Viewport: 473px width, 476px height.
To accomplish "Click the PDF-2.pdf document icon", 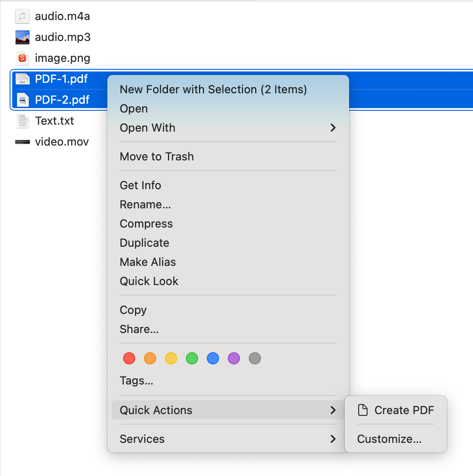I will pyautogui.click(x=22, y=100).
